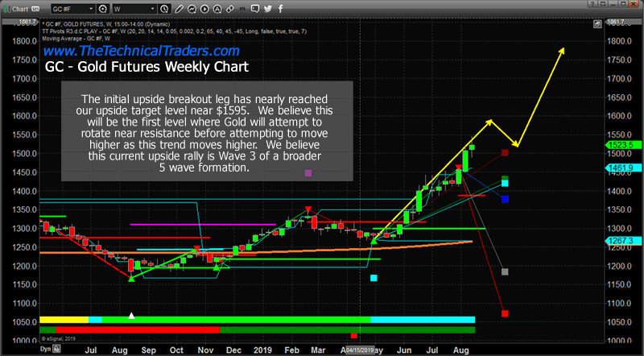Open the alerts A icon
The width and height of the screenshot is (644, 356).
coord(217,9)
